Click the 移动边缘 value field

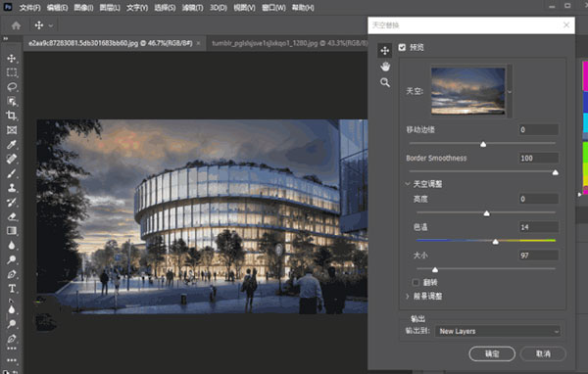[538, 129]
